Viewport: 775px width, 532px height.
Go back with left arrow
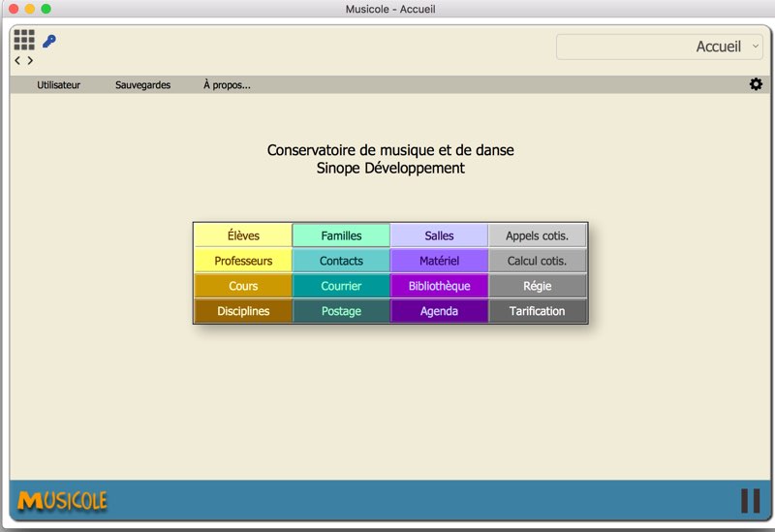click(x=17, y=60)
